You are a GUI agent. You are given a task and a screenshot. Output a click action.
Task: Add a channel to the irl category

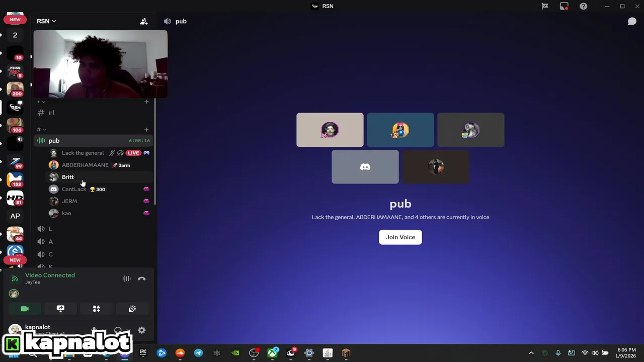click(x=146, y=102)
